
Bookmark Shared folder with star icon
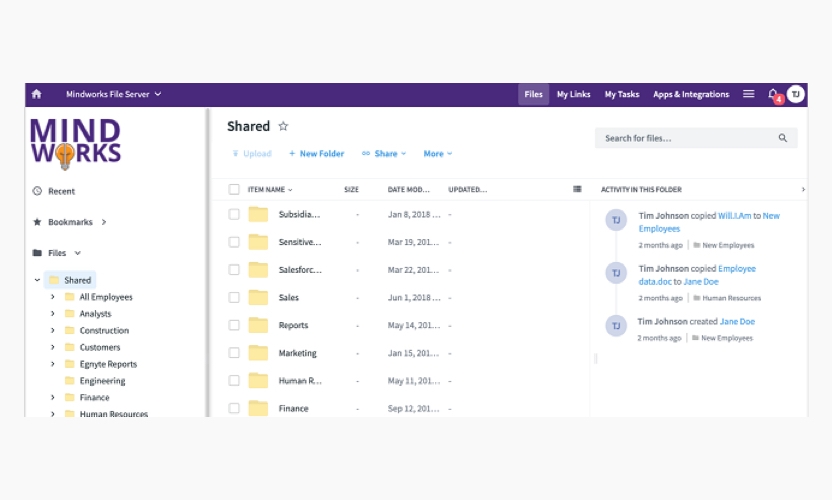pos(283,127)
